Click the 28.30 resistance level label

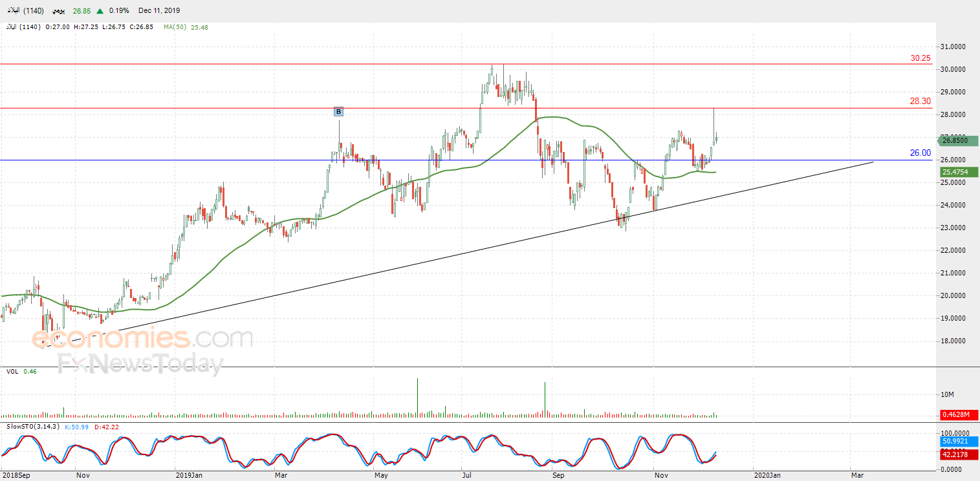click(920, 102)
